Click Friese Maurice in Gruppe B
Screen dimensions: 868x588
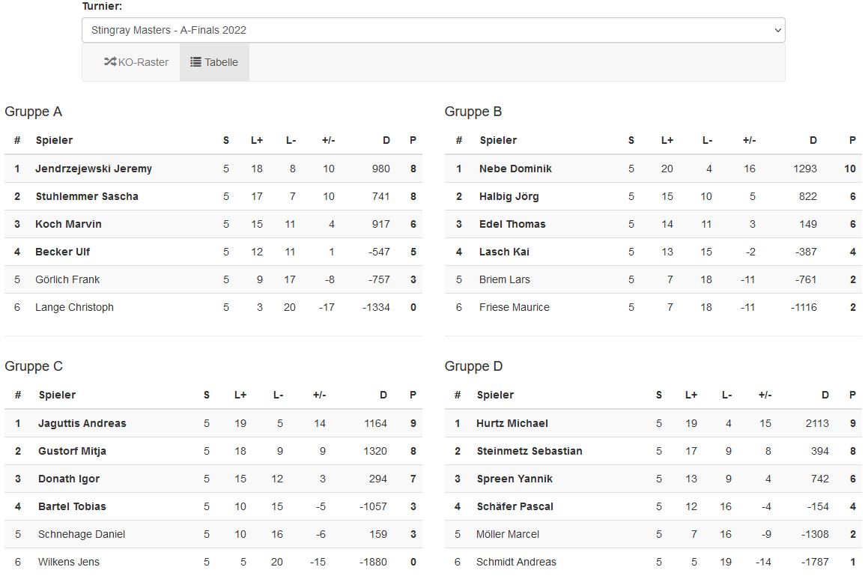(x=515, y=307)
